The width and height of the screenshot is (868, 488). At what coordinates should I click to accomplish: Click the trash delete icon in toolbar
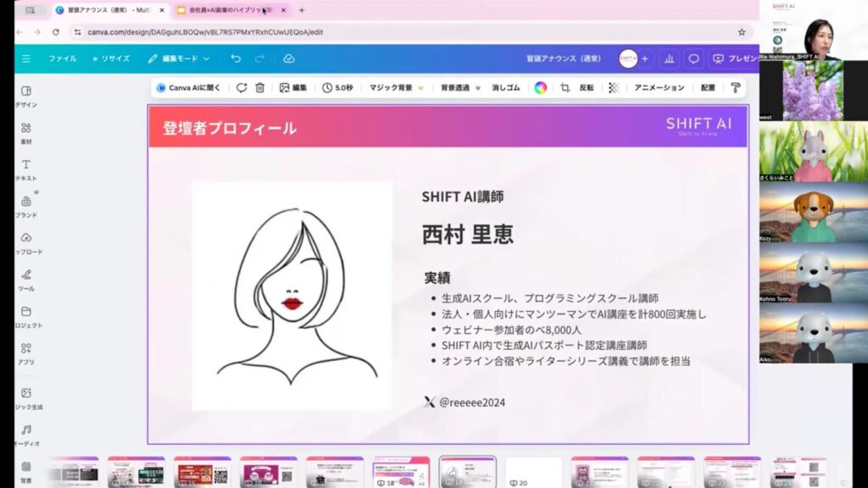(260, 87)
